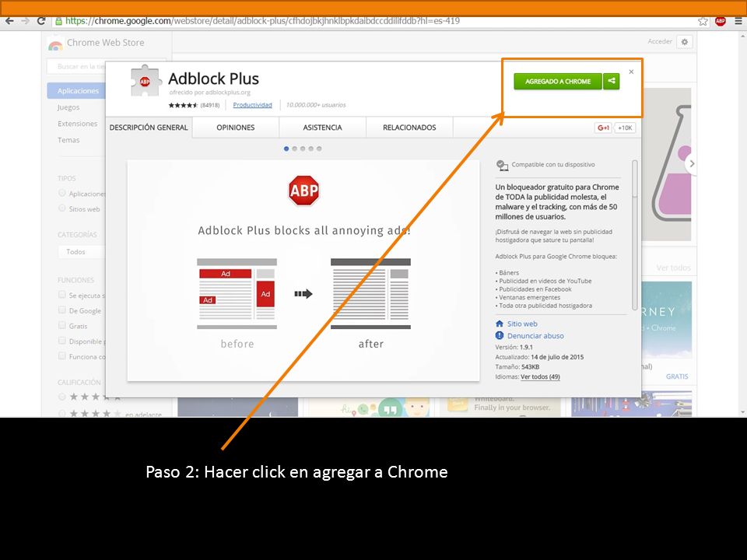Switch to the Relacionados tab
This screenshot has width=747, height=560.
point(409,128)
